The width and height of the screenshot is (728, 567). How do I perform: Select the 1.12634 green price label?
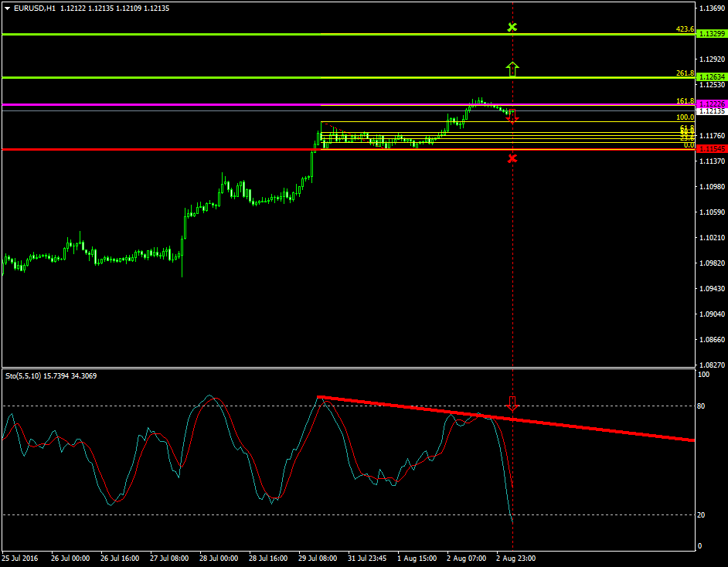click(x=710, y=77)
